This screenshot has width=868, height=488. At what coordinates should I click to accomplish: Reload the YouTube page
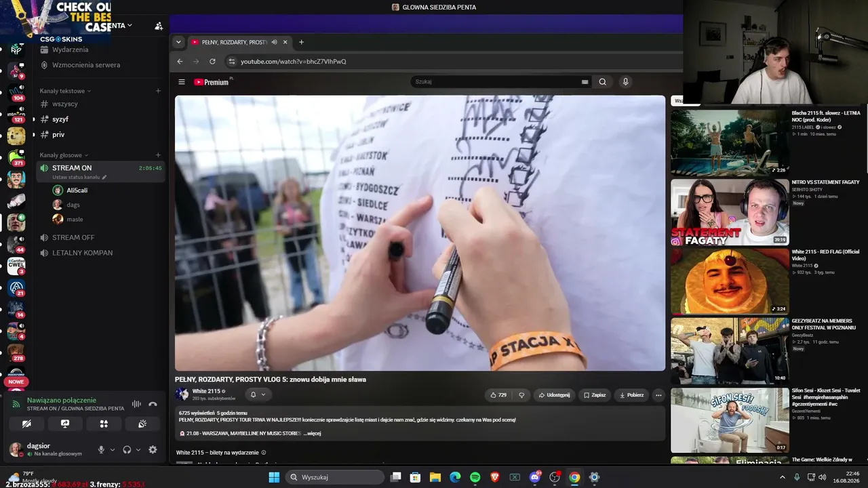(x=212, y=61)
